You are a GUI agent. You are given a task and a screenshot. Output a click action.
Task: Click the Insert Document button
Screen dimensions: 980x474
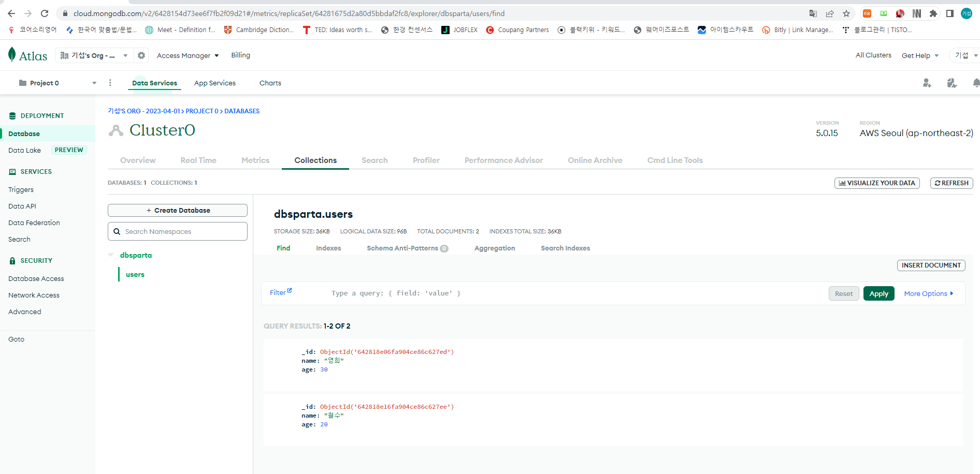[x=931, y=265]
